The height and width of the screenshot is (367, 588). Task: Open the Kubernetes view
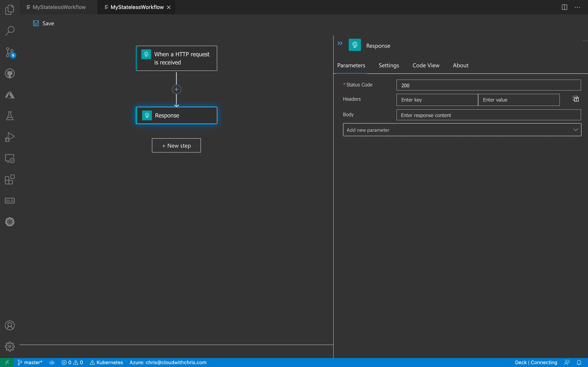(x=10, y=222)
